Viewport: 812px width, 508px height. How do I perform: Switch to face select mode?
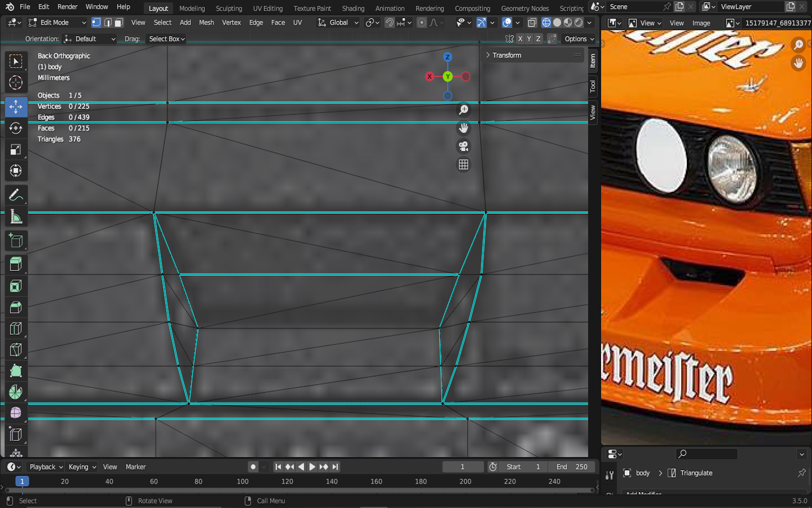click(x=118, y=23)
